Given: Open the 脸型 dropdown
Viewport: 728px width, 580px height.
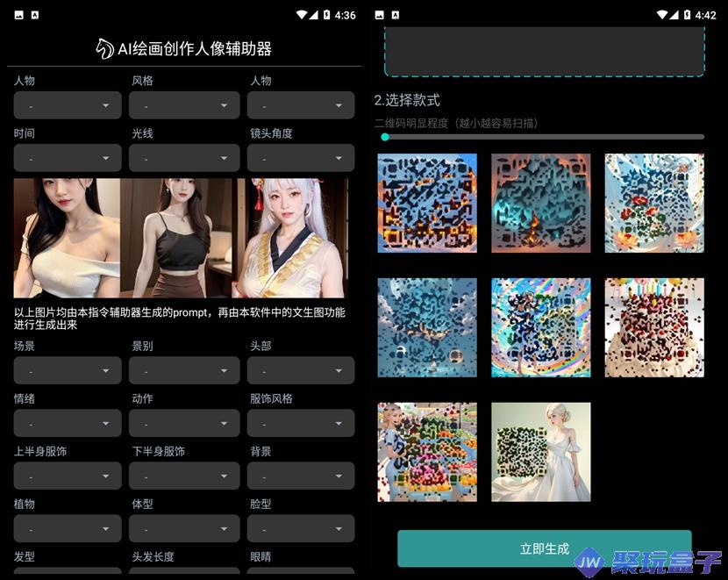Looking at the screenshot, I should point(301,528).
